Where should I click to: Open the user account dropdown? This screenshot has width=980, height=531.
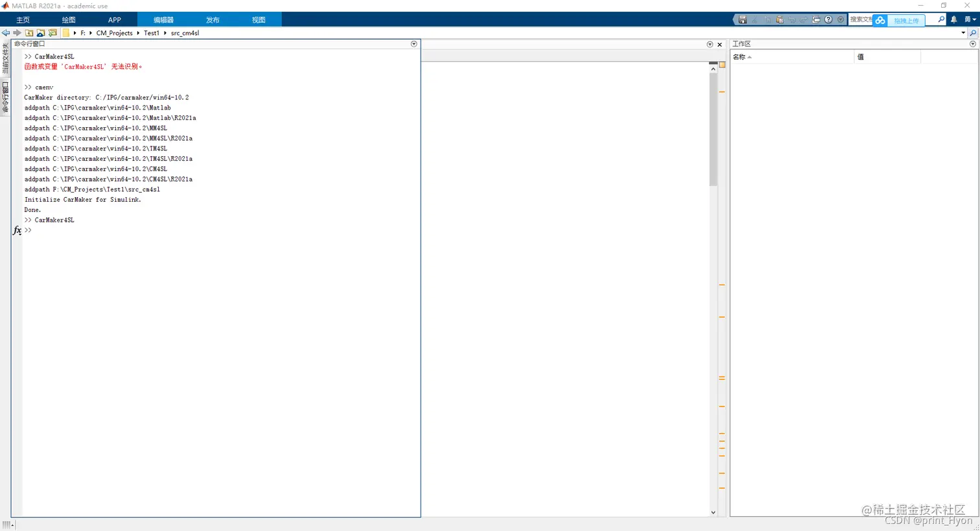coord(970,20)
